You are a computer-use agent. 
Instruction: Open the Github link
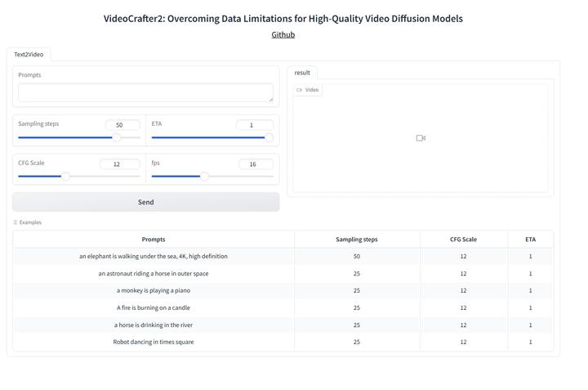point(283,34)
